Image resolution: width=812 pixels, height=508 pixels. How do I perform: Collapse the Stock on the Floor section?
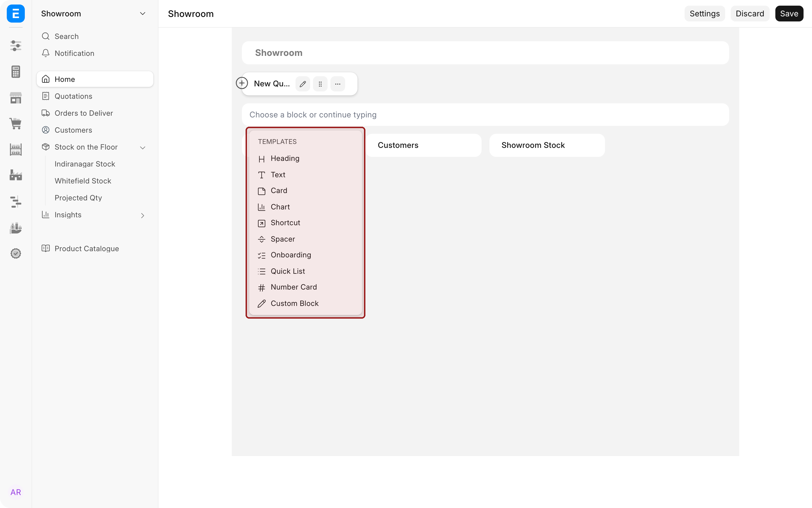143,148
